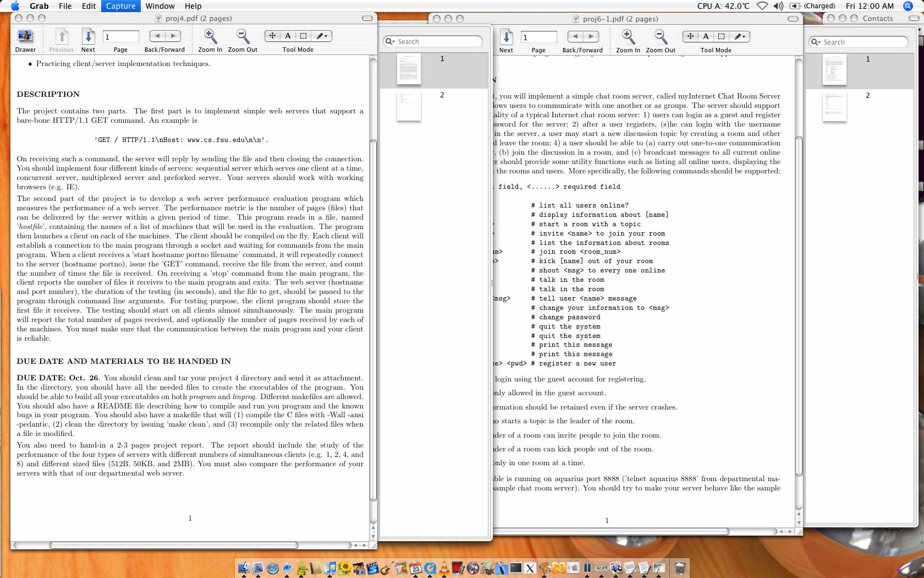
Task: Click Zoom In magnifier in proj6-1.pdf window
Action: pos(628,37)
